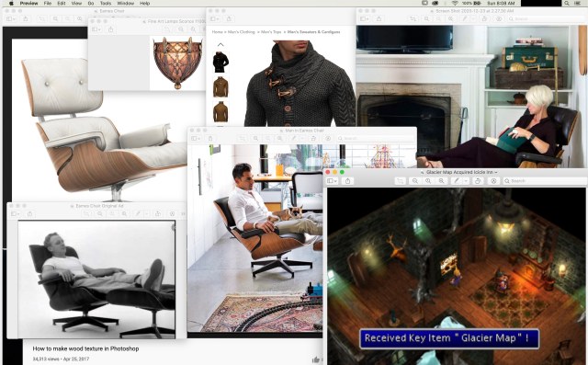Image resolution: width=588 pixels, height=365 pixels.
Task: Click Men's Tops breadcrumb link
Action: 271,32
